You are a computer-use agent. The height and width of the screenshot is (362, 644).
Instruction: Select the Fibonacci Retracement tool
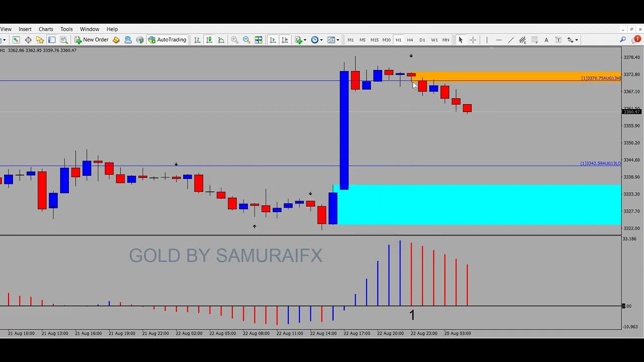(534, 40)
